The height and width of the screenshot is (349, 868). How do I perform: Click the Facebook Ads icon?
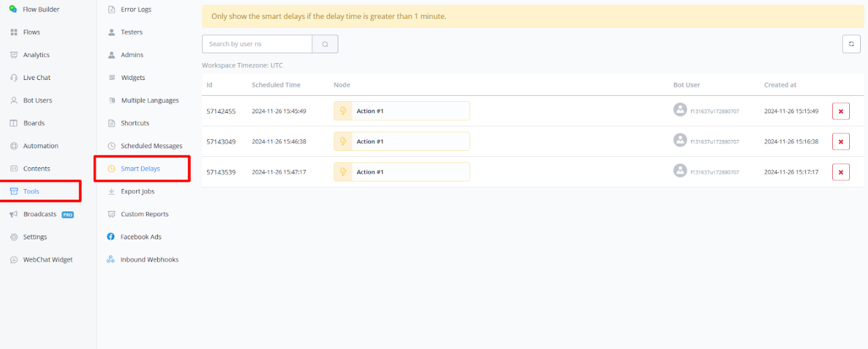pos(111,237)
